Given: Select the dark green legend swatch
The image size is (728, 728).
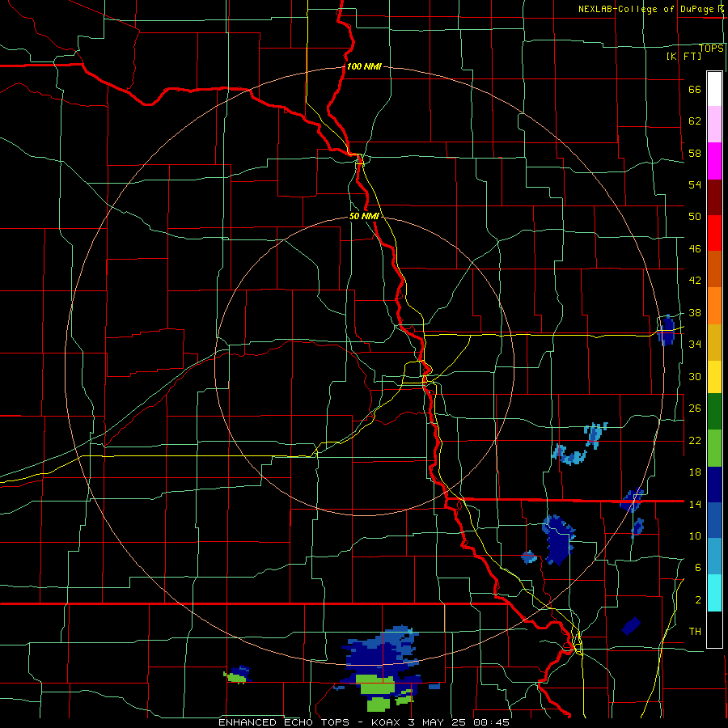Looking at the screenshot, I should click(x=714, y=412).
